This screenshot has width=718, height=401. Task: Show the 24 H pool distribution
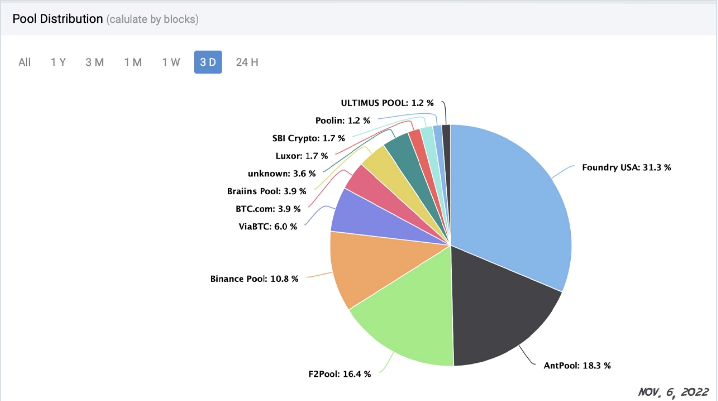(247, 62)
